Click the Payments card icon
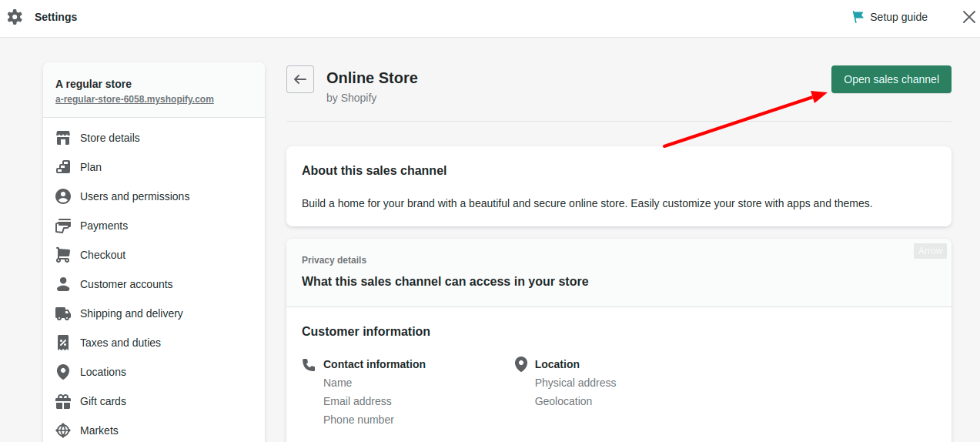The width and height of the screenshot is (980, 442). click(x=63, y=226)
